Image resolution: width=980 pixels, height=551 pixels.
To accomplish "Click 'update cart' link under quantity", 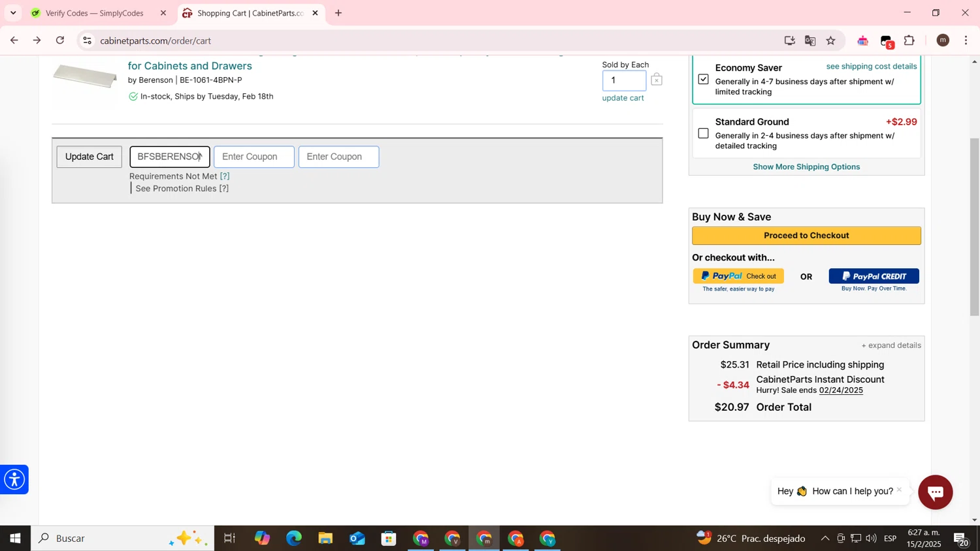I will point(623,98).
